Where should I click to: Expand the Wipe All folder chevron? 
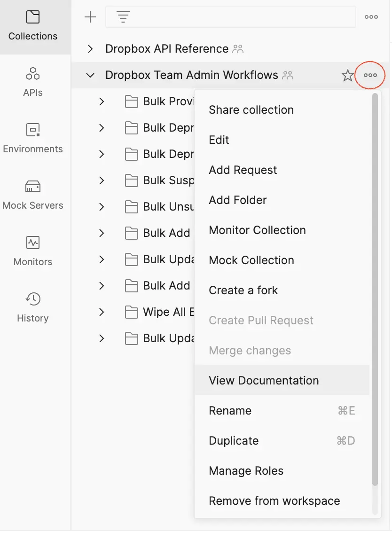point(102,312)
